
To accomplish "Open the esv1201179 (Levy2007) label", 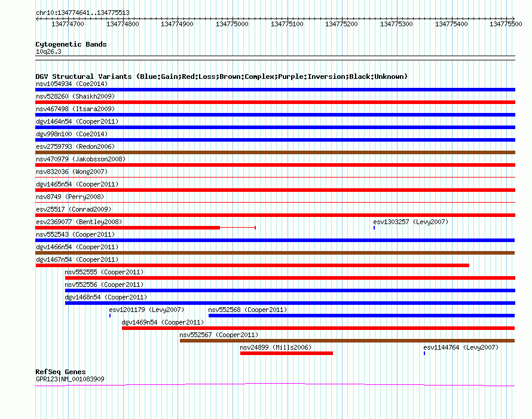I will point(146,310).
